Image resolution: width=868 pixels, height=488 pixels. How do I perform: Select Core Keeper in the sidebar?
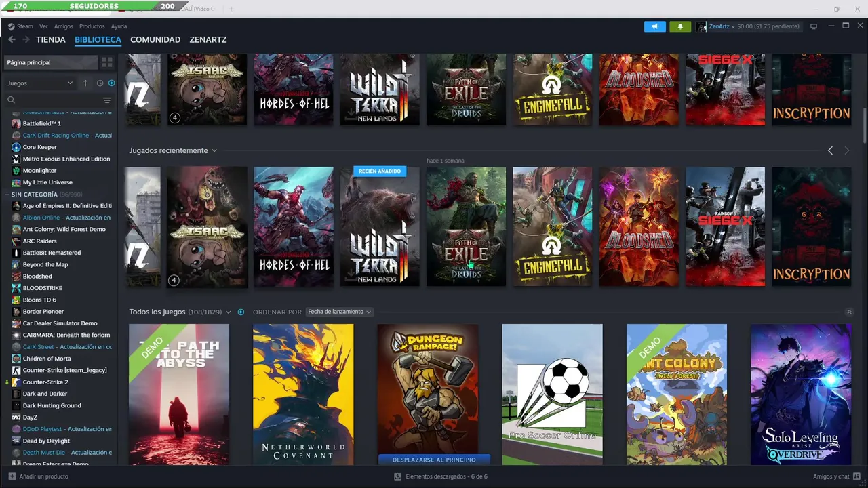(x=39, y=147)
